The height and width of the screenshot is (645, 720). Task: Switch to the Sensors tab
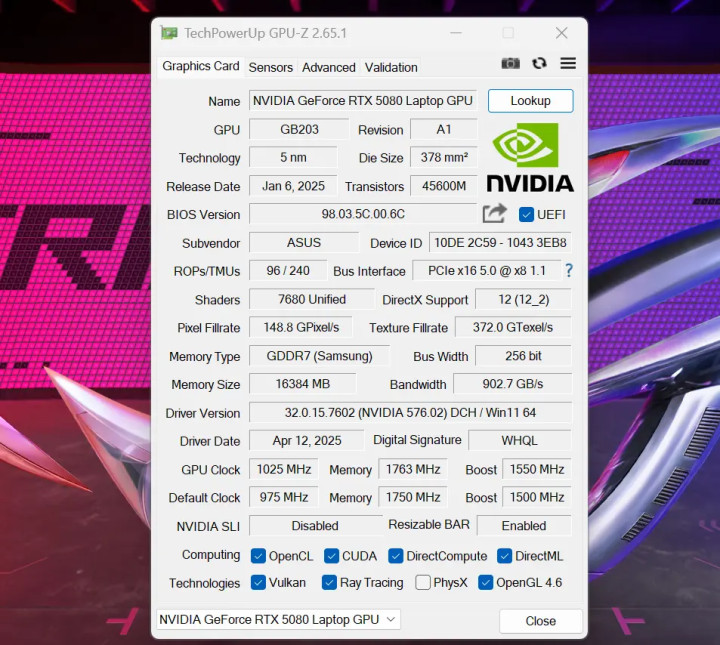click(x=270, y=67)
